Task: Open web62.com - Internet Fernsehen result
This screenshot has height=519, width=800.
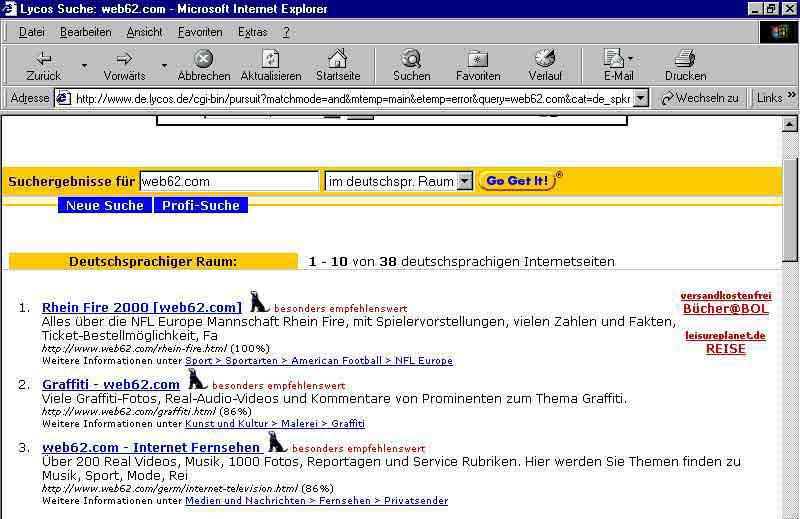Action: 151,448
